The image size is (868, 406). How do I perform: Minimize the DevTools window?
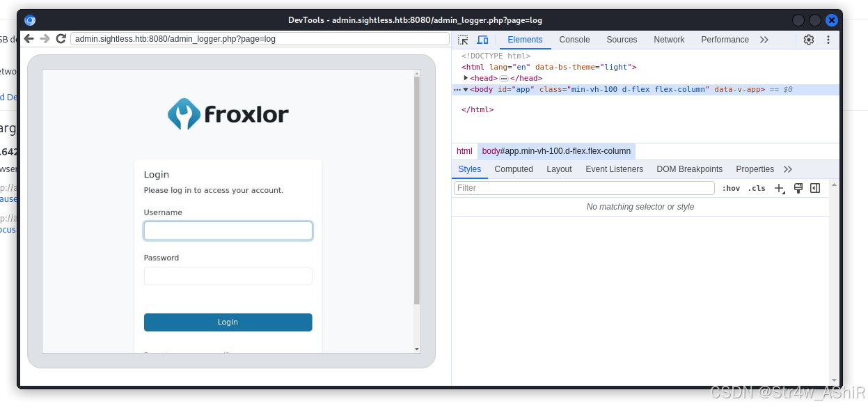pyautogui.click(x=798, y=20)
